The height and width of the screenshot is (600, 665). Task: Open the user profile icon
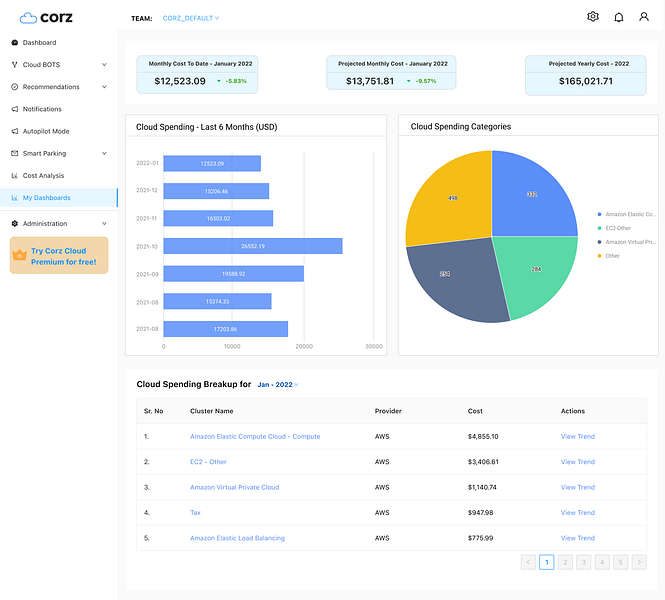tap(644, 17)
